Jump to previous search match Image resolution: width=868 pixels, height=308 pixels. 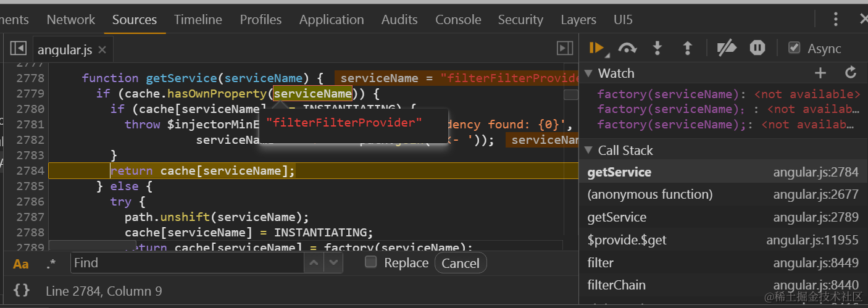(314, 263)
